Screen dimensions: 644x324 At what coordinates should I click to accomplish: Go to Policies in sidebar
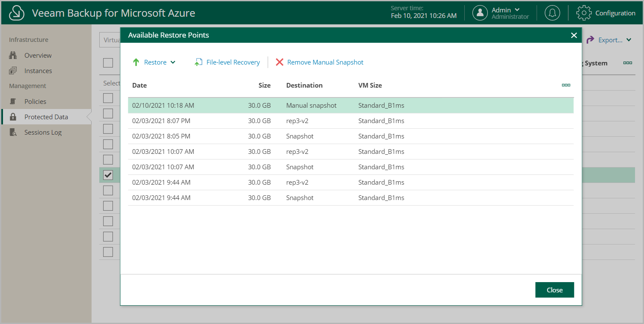(x=35, y=101)
